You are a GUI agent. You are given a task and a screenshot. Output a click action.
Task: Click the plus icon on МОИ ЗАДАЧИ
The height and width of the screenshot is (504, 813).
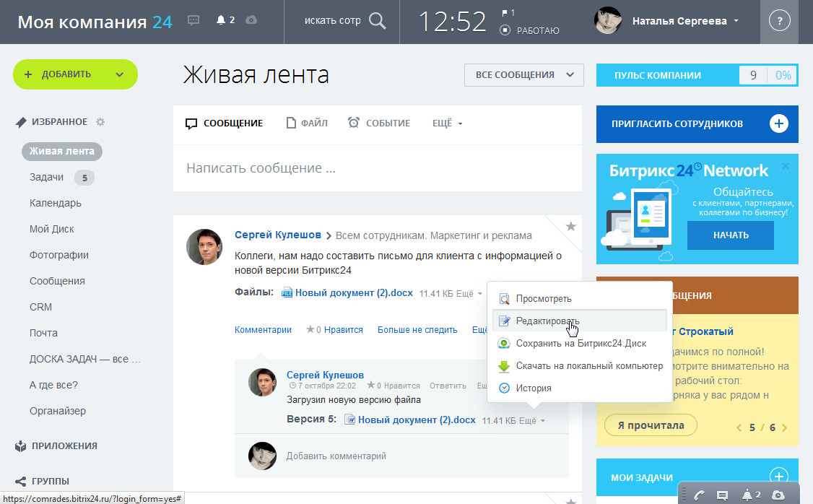coord(778,477)
